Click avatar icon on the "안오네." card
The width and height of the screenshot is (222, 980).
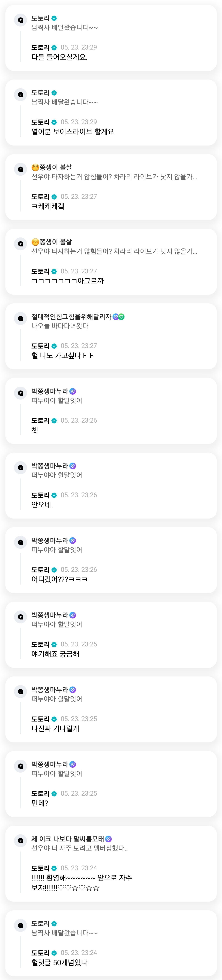(x=21, y=467)
